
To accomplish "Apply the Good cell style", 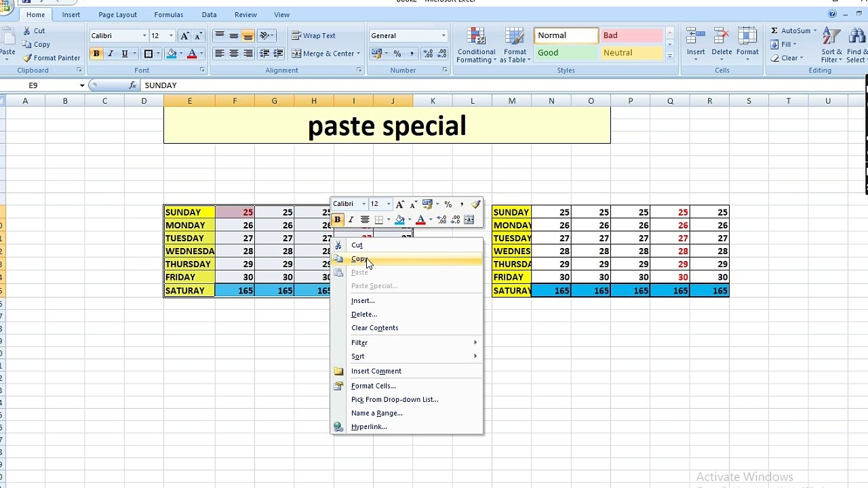I will 566,53.
